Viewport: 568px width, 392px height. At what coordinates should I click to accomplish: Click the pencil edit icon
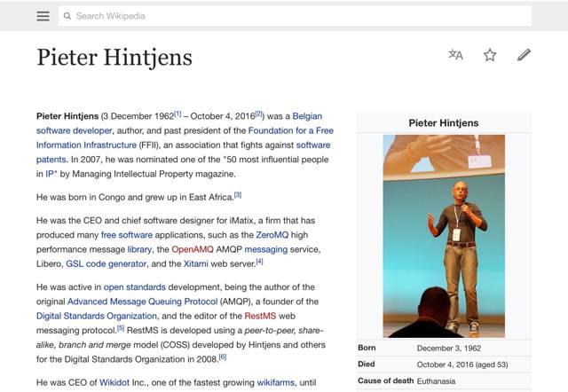click(524, 55)
